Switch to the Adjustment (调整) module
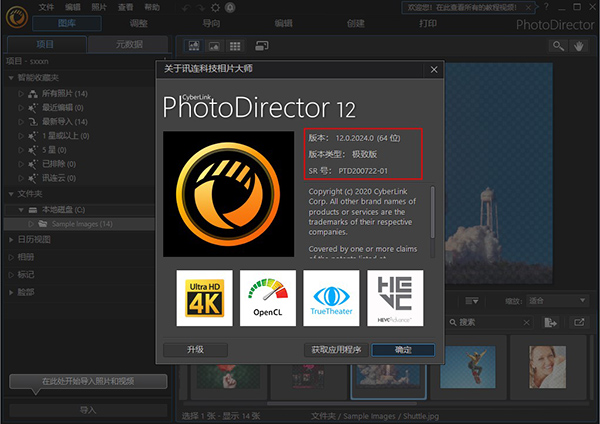Screen dimensions: 600x424 pyautogui.click(x=139, y=23)
